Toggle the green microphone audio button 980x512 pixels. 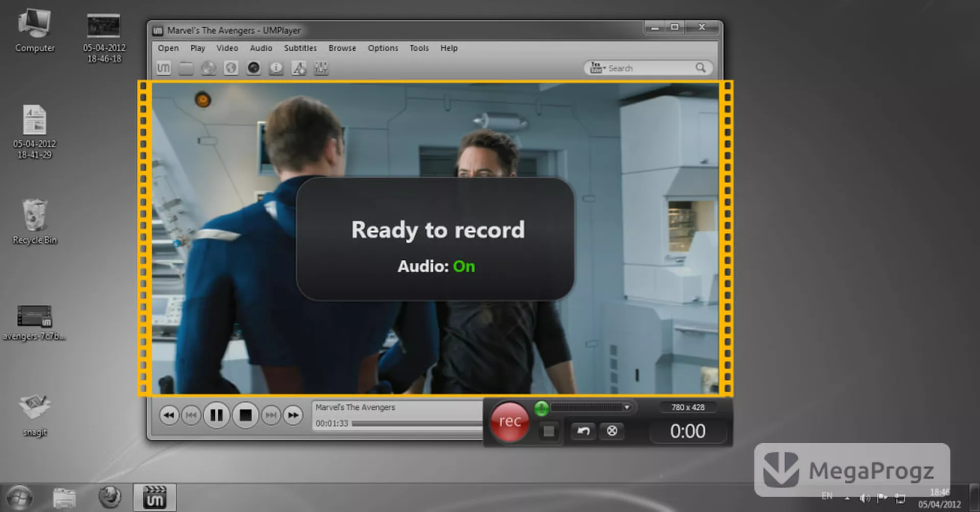[x=542, y=408]
